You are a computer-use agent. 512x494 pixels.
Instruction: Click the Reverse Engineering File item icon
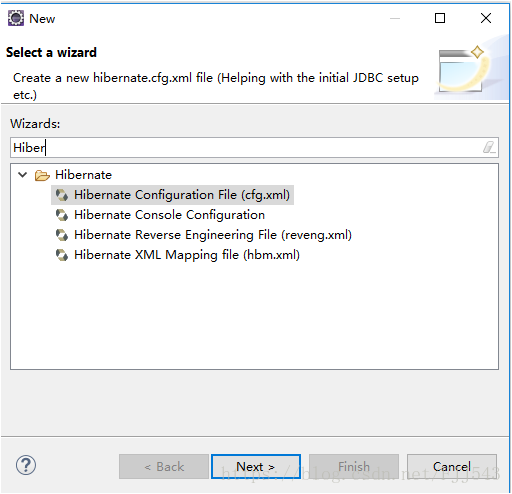(62, 235)
